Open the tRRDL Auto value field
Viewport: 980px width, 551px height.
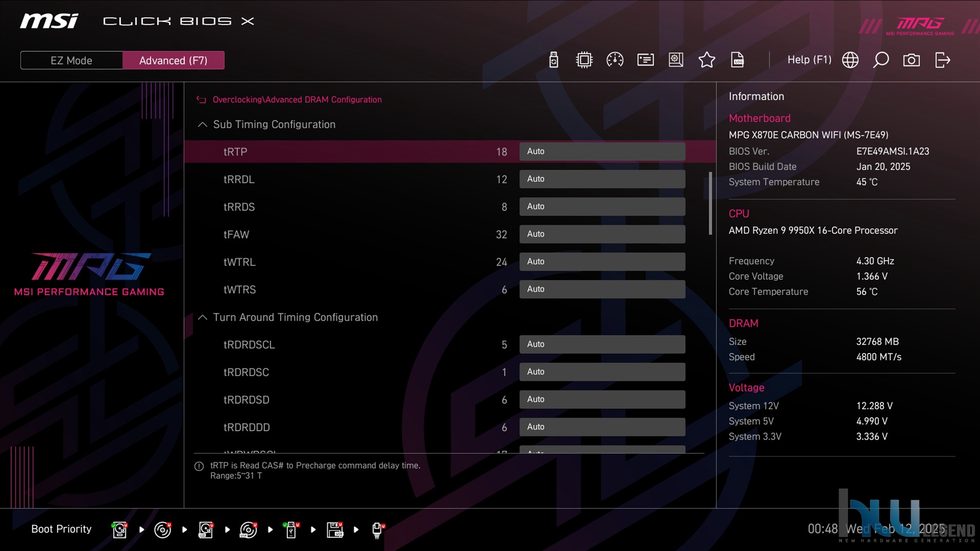point(602,179)
